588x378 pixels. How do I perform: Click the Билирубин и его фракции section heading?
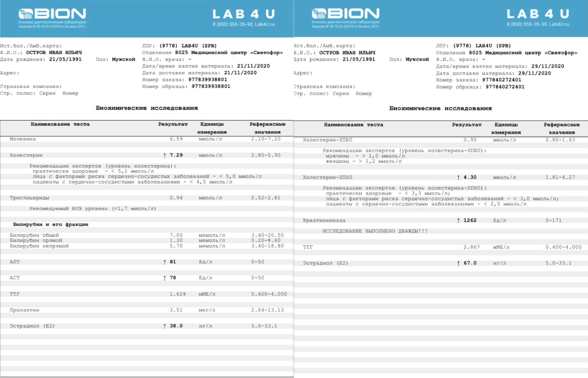(x=51, y=224)
